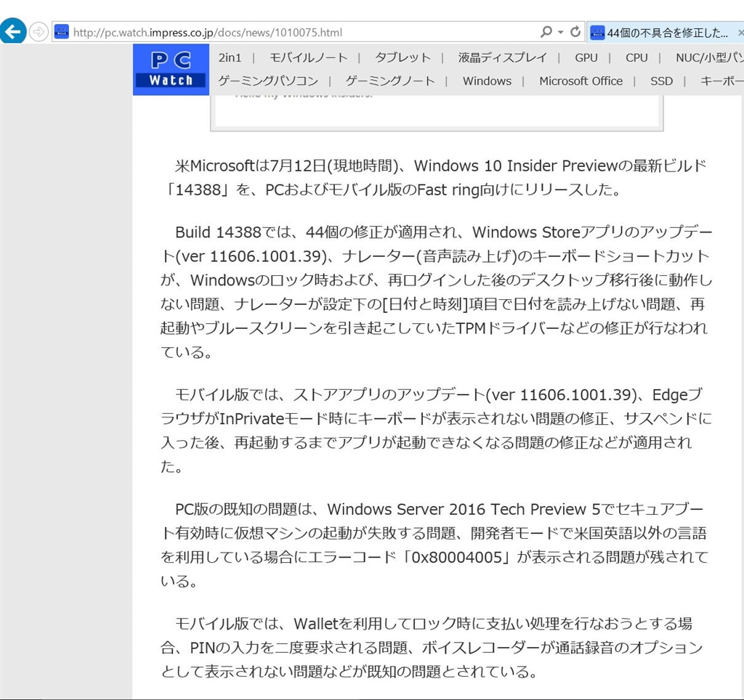This screenshot has width=744, height=700.
Task: Refresh the page with the reload icon
Action: [575, 32]
